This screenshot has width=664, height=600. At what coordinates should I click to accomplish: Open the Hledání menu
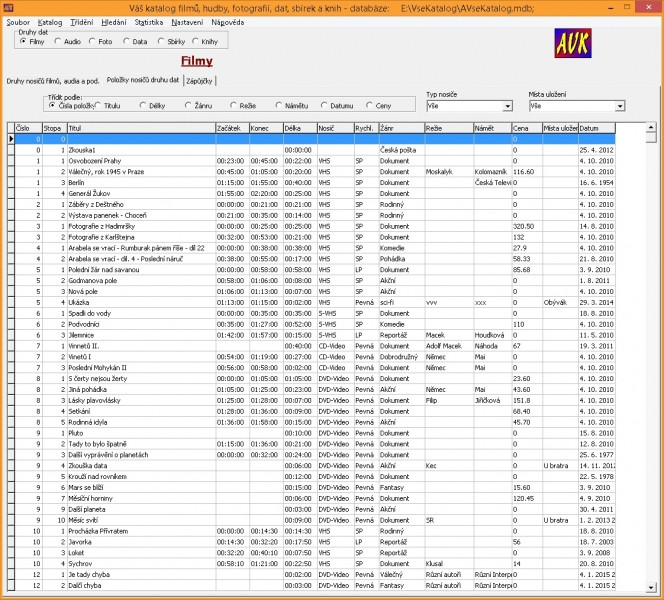coord(113,22)
